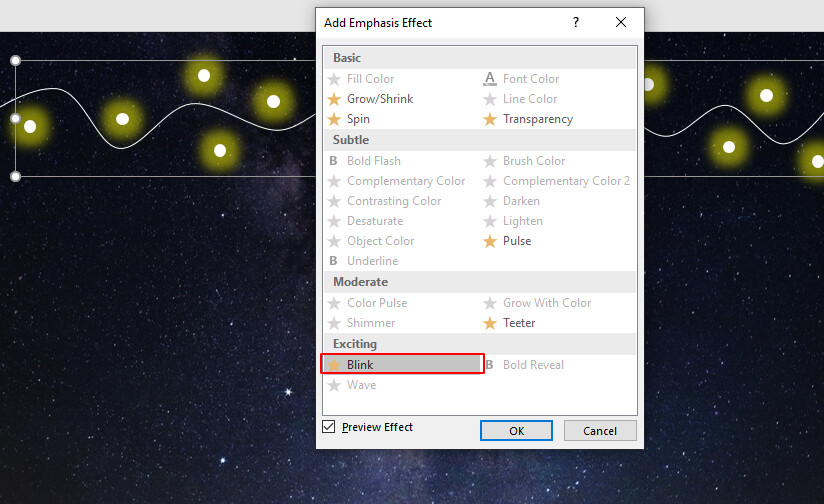This screenshot has height=504, width=824.
Task: Click the left-middle selection handle
Action: pyautogui.click(x=15, y=118)
